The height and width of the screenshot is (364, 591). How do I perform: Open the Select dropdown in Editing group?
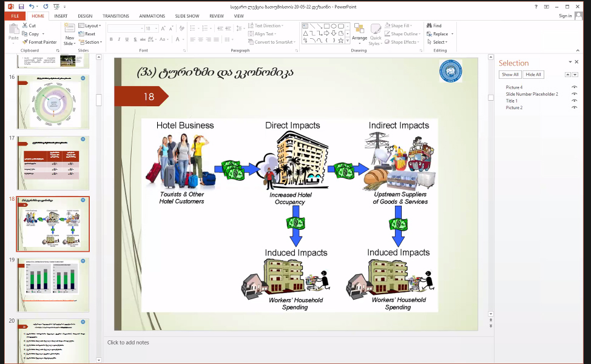[x=440, y=42]
